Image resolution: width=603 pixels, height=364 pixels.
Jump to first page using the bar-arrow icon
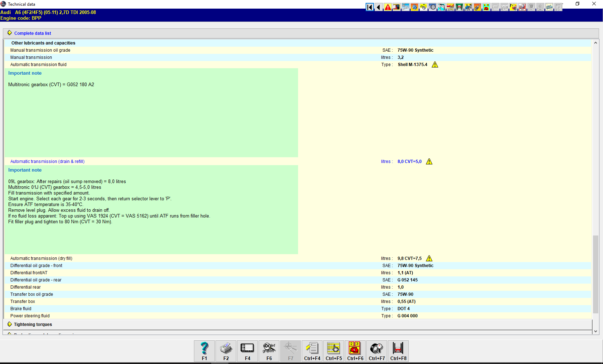[x=370, y=7]
